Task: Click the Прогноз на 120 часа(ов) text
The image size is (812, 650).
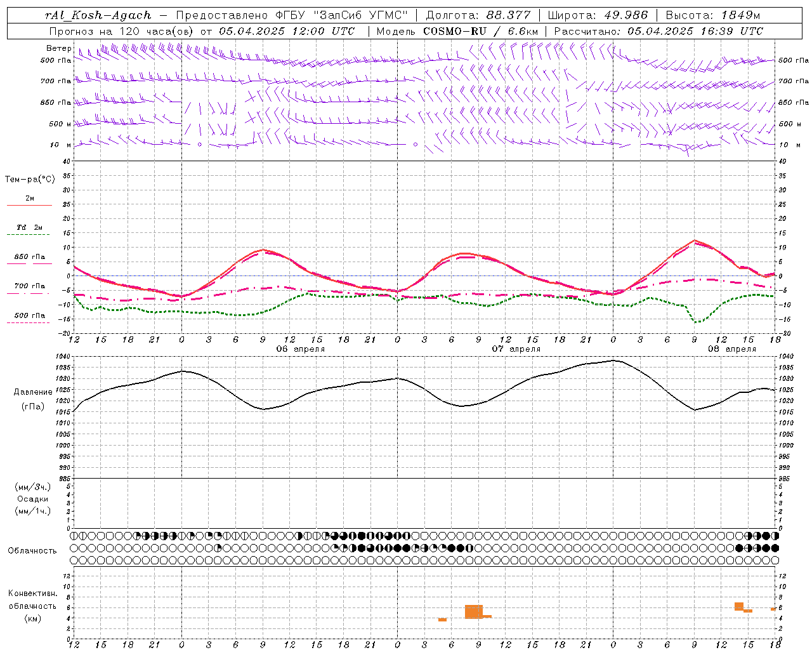Action: point(122,31)
